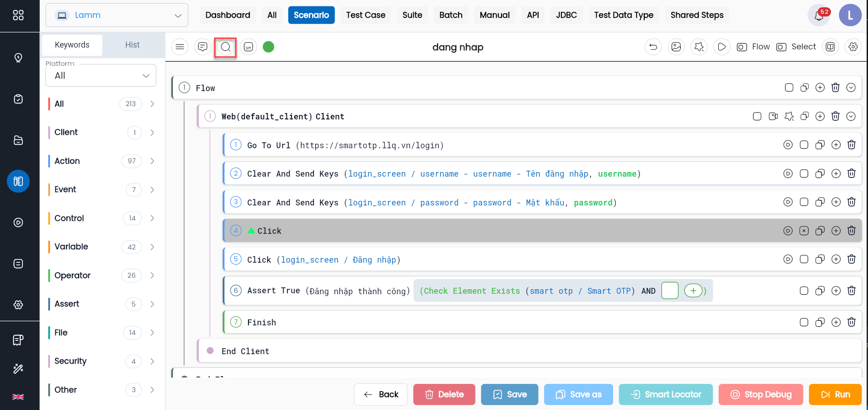
Task: Add a step after Click Đăng nhập
Action: (836, 259)
